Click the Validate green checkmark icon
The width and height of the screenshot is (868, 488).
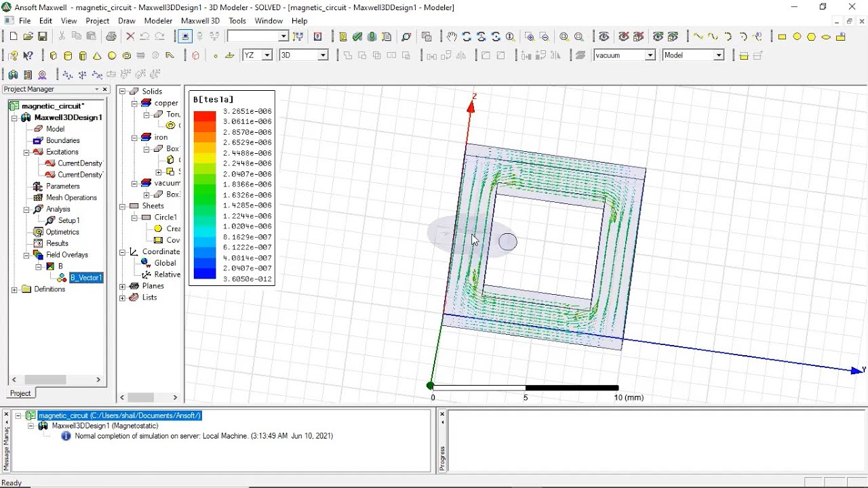tap(357, 37)
